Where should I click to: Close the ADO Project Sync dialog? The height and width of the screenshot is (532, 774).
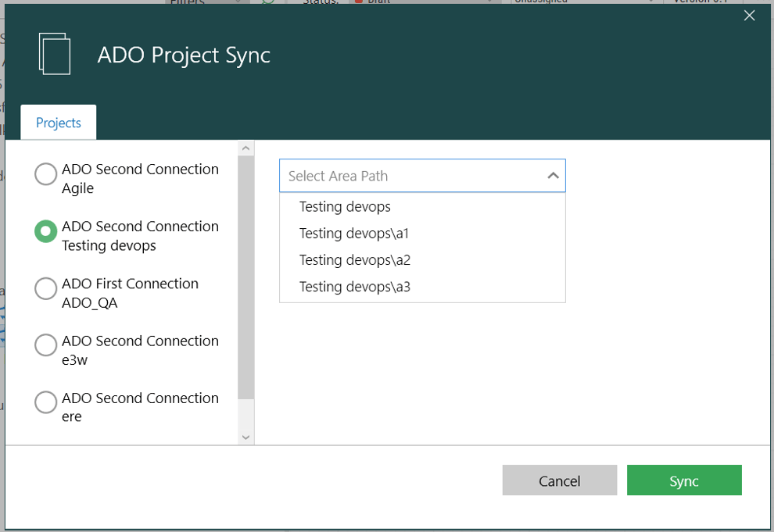749,15
